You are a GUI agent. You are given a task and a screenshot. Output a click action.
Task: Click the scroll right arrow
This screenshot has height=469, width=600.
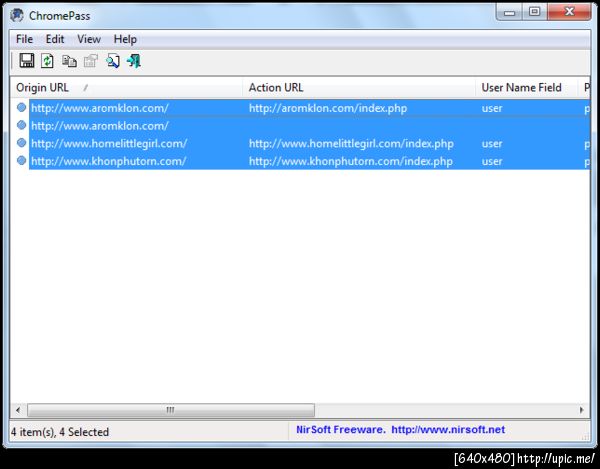coord(582,410)
